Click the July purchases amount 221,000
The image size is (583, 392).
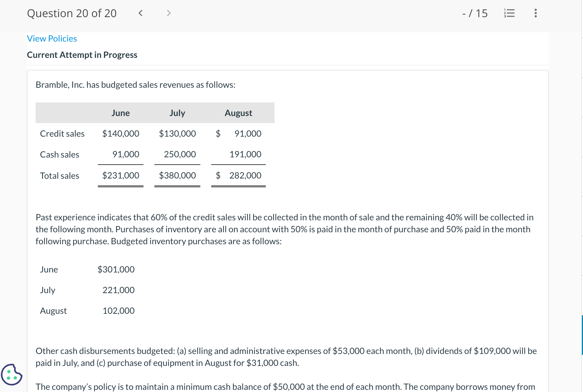118,290
